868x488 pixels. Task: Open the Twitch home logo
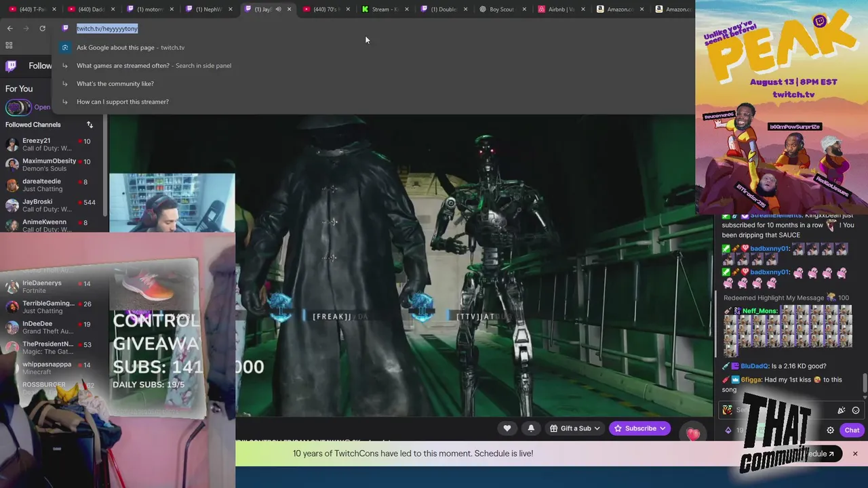pos(11,66)
